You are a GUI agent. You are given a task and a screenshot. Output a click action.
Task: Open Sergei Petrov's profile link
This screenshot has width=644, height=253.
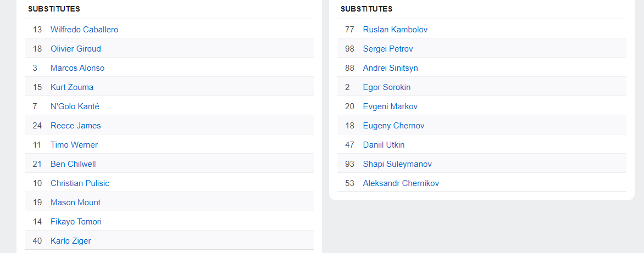[x=388, y=49]
